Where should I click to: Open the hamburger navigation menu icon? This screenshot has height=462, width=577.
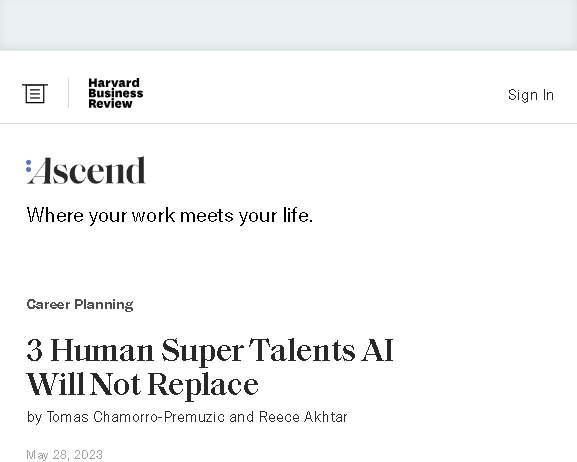pyautogui.click(x=35, y=94)
